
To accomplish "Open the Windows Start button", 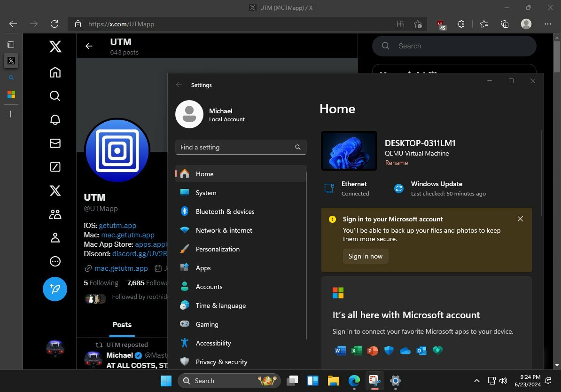I will (166, 381).
